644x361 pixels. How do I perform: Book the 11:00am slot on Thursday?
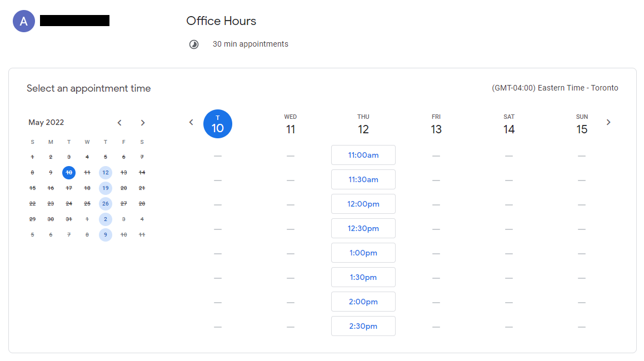click(363, 155)
